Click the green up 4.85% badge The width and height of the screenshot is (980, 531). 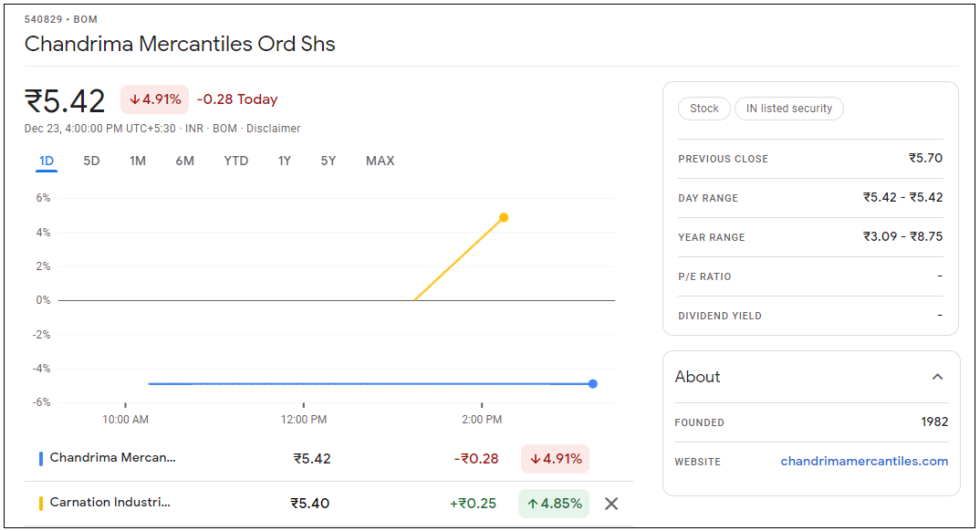coord(554,504)
